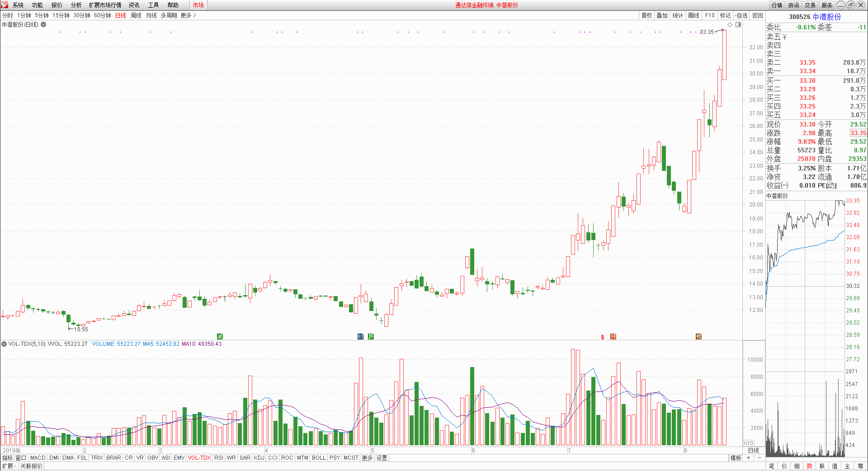
Task: Click the 画线 drawing button
Action: click(694, 15)
